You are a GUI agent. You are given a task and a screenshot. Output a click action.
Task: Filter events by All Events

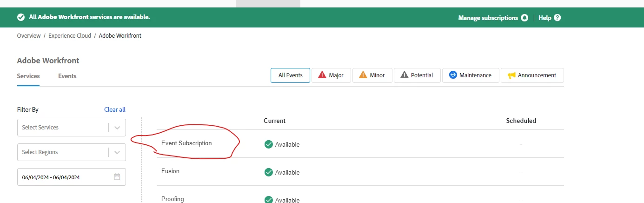[x=290, y=75]
